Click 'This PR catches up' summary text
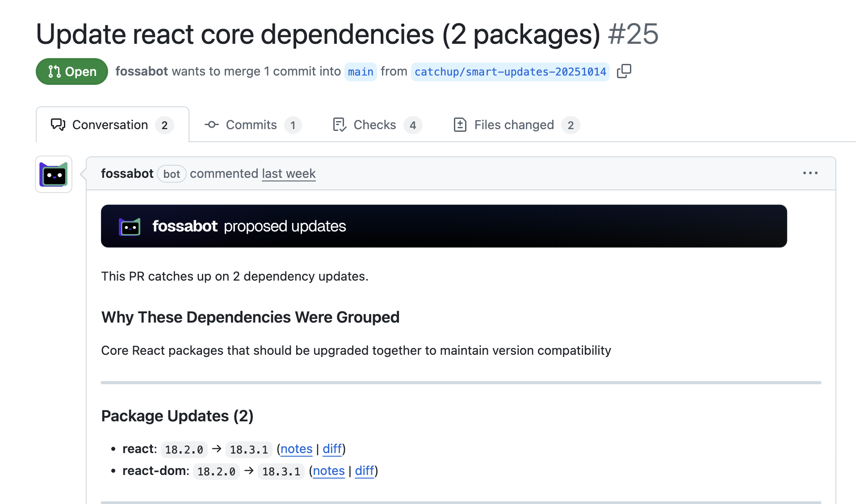This screenshot has width=856, height=504. coord(235,276)
